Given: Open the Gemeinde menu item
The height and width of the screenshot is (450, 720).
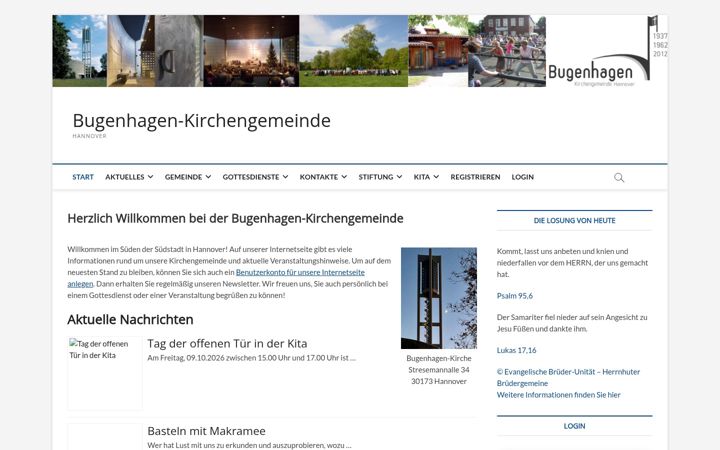Looking at the screenshot, I should pos(183,177).
